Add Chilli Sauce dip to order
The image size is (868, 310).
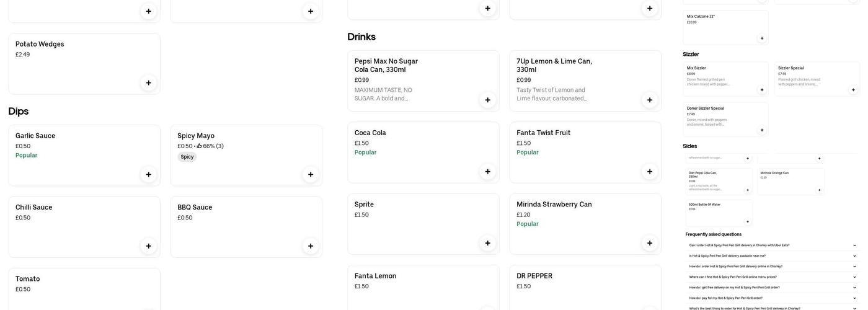[x=148, y=246]
